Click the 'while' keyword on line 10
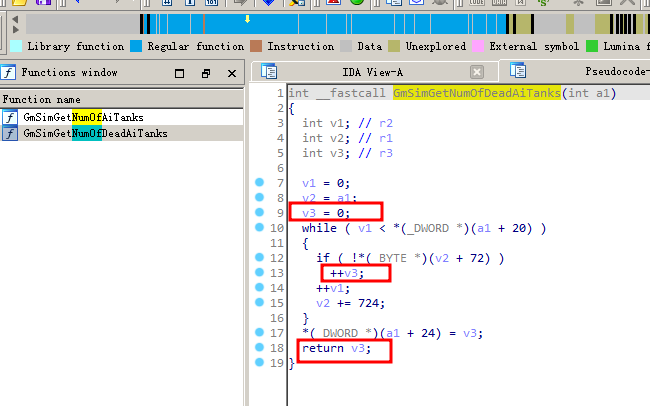The height and width of the screenshot is (406, 650). [319, 228]
